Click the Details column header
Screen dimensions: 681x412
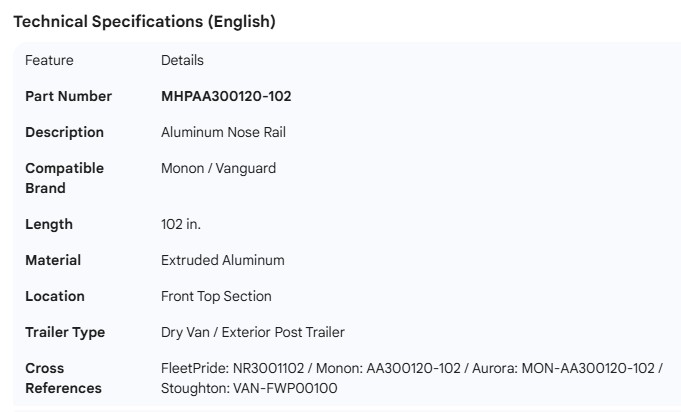182,60
